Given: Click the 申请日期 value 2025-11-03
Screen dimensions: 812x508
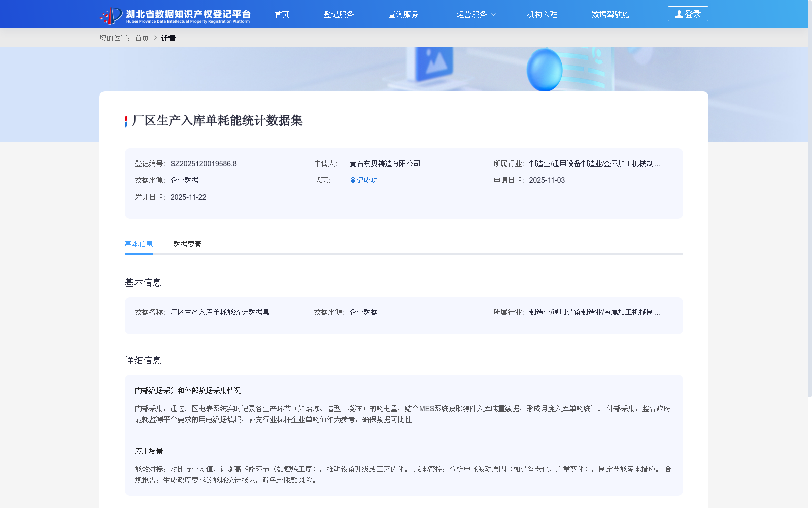Looking at the screenshot, I should point(547,180).
